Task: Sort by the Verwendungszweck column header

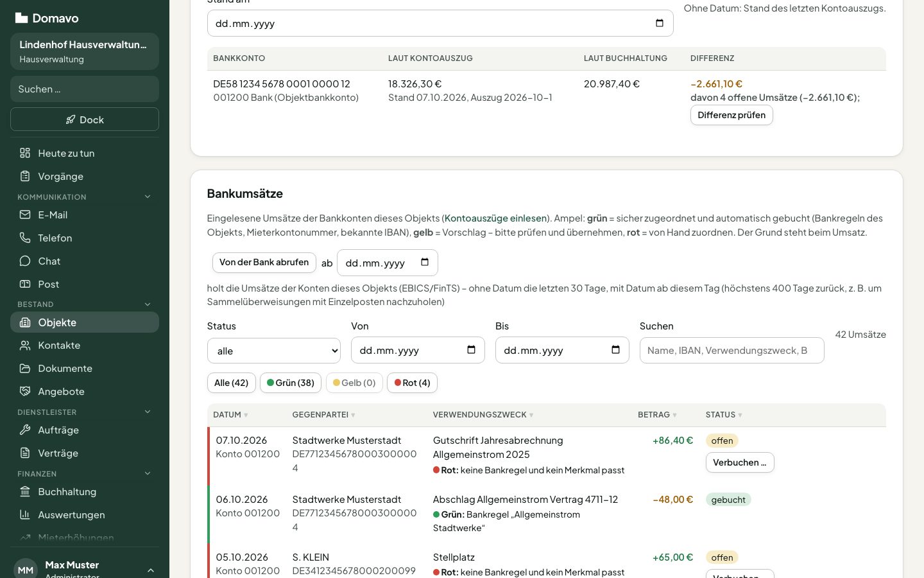Action: pos(483,415)
